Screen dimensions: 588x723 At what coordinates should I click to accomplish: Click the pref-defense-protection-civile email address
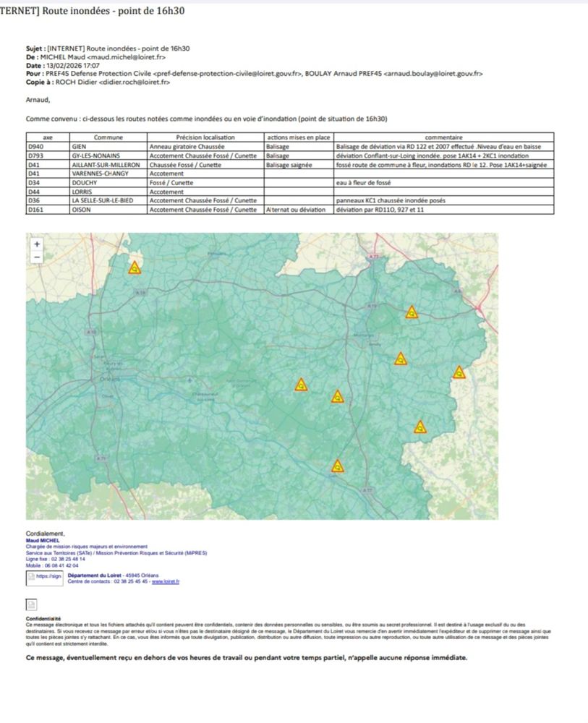[223, 73]
